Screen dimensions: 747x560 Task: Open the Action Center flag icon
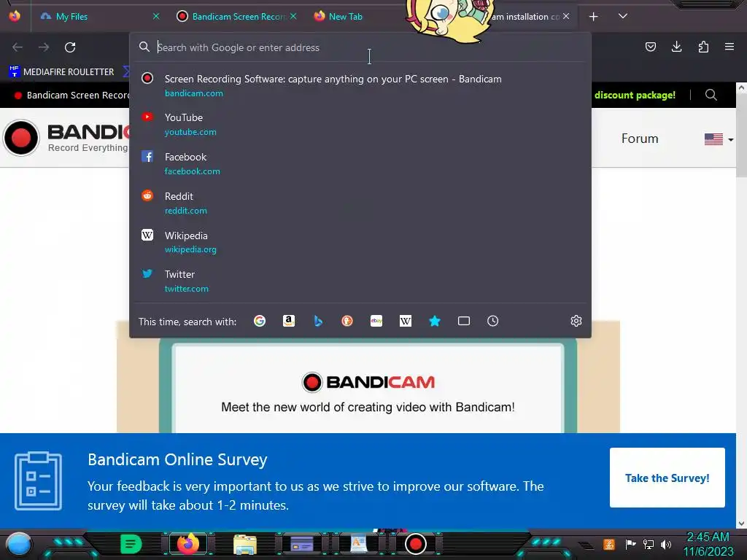630,544
